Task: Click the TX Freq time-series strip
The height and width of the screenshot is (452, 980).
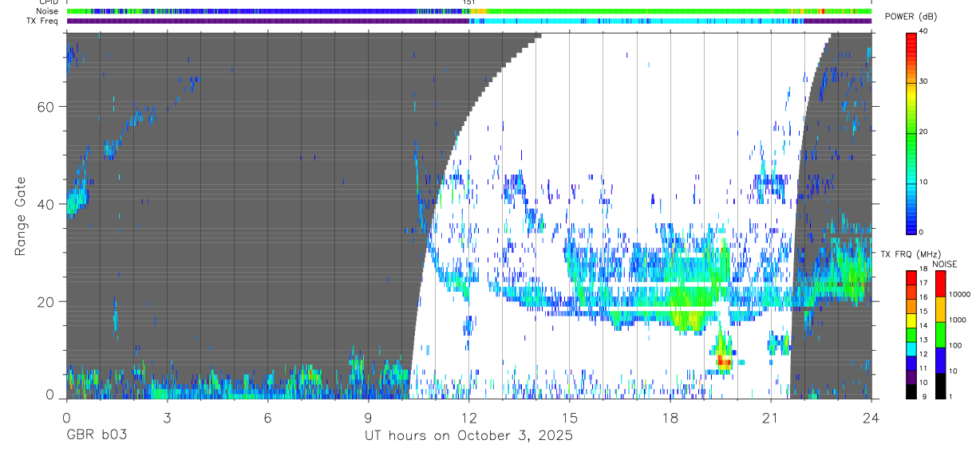Action: click(x=469, y=21)
